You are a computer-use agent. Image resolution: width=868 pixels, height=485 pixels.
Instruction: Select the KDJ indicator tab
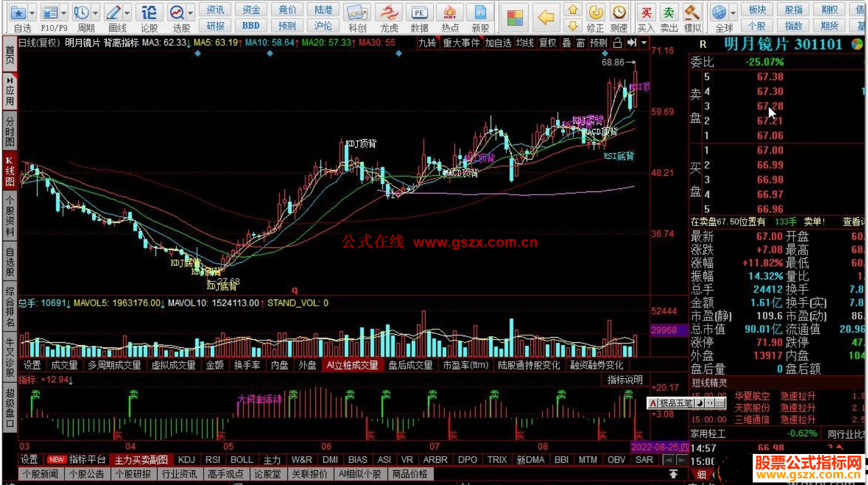coord(186,460)
